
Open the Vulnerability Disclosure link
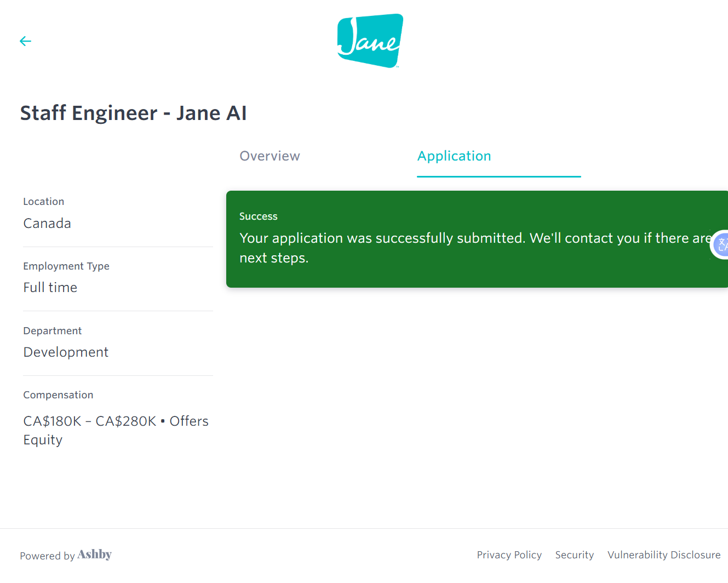pos(664,555)
